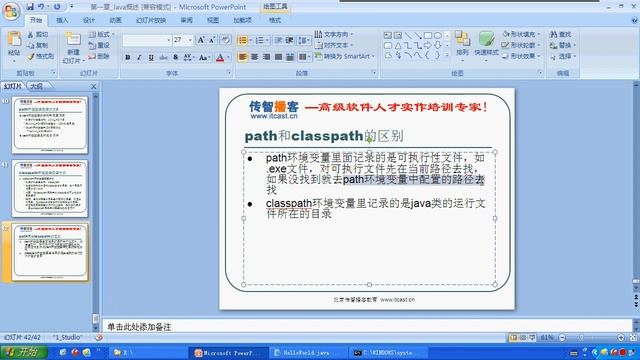Screen dimensions: 640x360
Task: Open font color picker arrow
Action: pos(229,58)
